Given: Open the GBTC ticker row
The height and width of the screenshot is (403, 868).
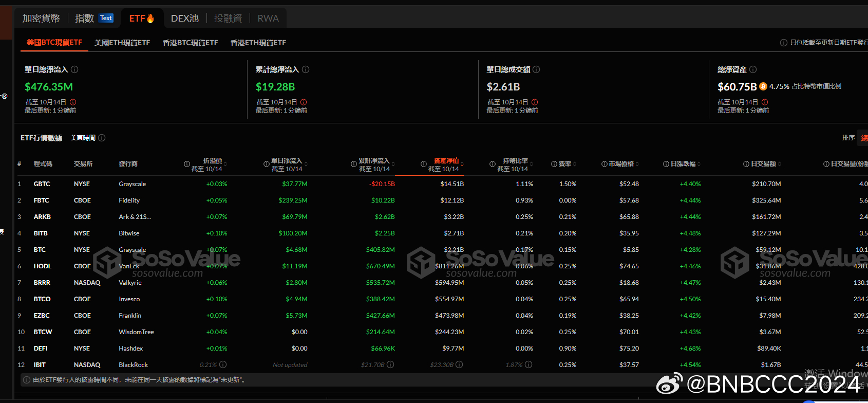Looking at the screenshot, I should coord(42,184).
